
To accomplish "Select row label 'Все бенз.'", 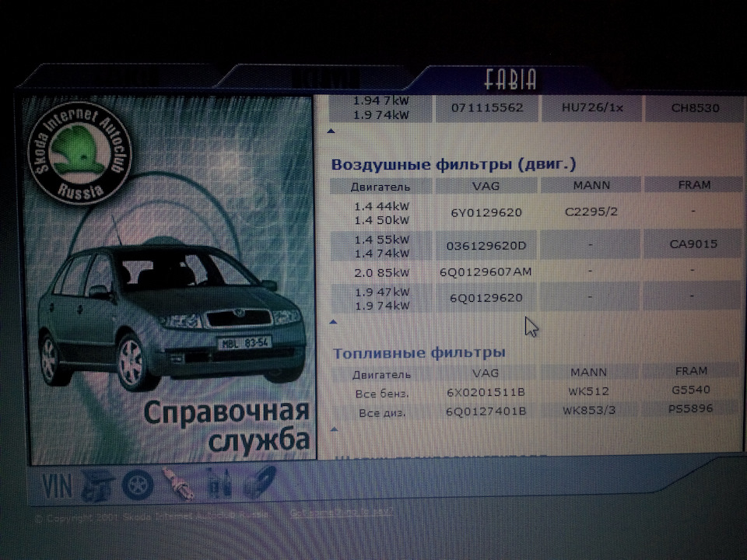I will point(382,394).
